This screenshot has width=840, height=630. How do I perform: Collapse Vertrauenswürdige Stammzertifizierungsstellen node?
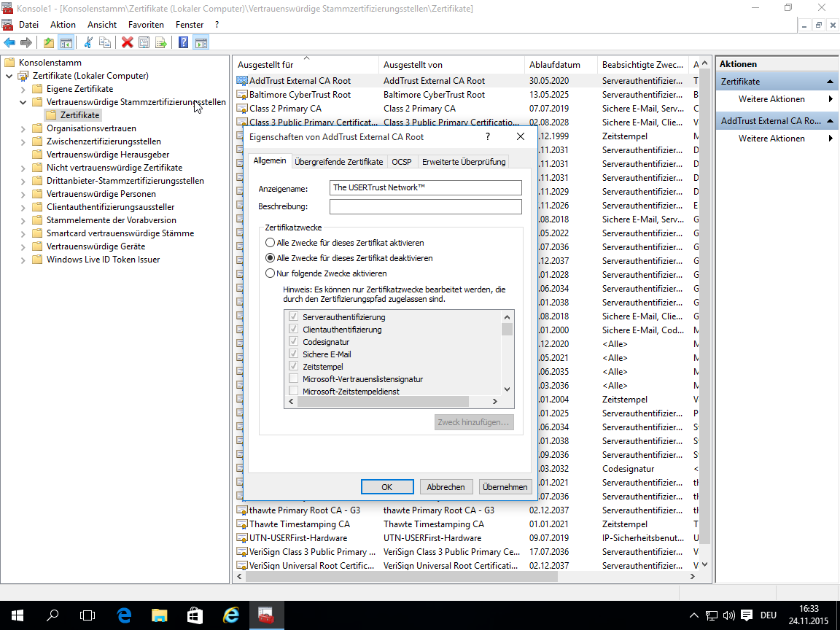pyautogui.click(x=23, y=102)
